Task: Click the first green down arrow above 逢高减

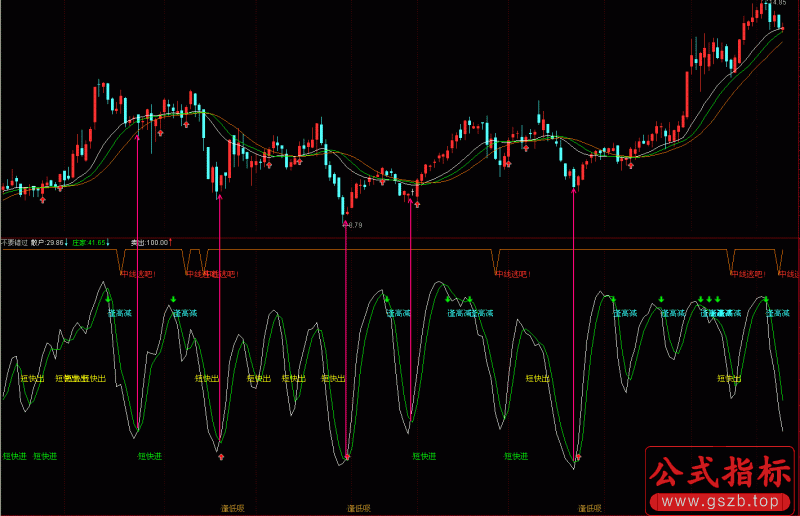Action: [x=108, y=298]
